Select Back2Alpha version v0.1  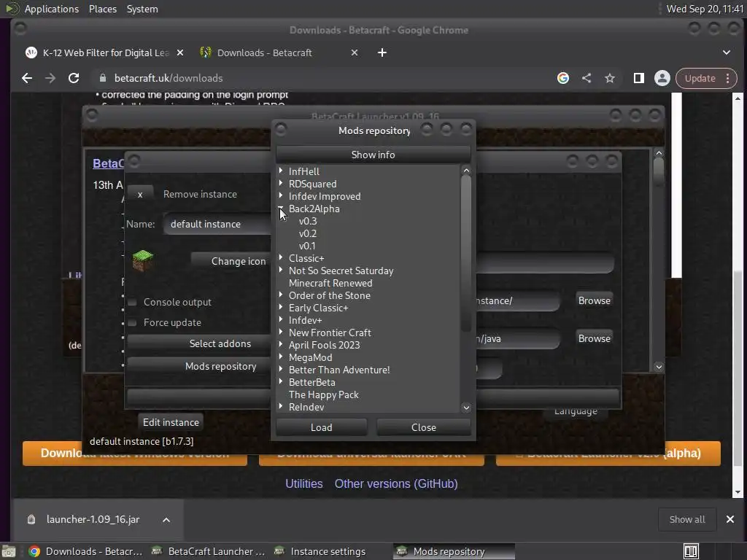click(x=307, y=246)
